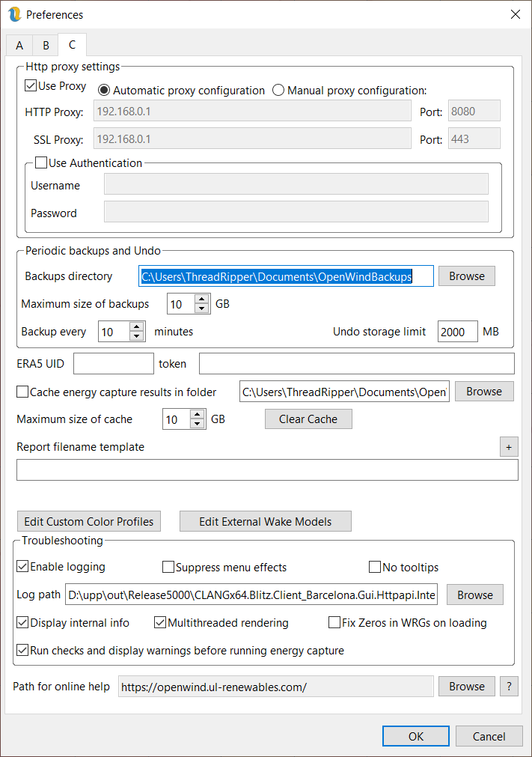Decrease the Backup every minutes value
The image size is (532, 757).
136,336
